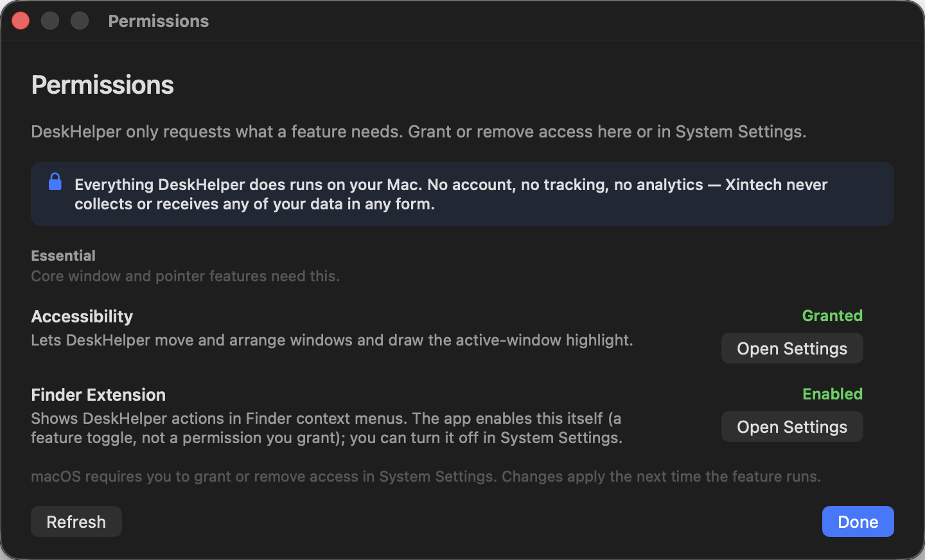Open Settings for Finder Extension
The image size is (925, 560).
tap(792, 426)
